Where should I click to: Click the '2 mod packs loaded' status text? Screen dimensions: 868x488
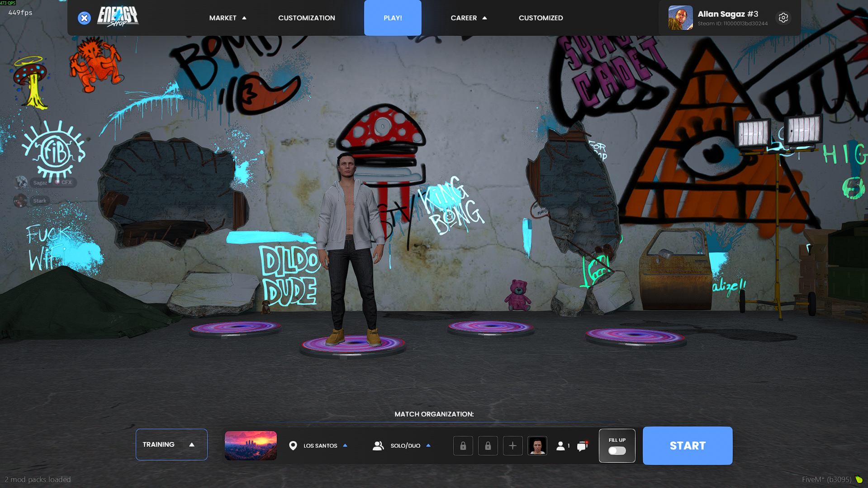pyautogui.click(x=38, y=479)
